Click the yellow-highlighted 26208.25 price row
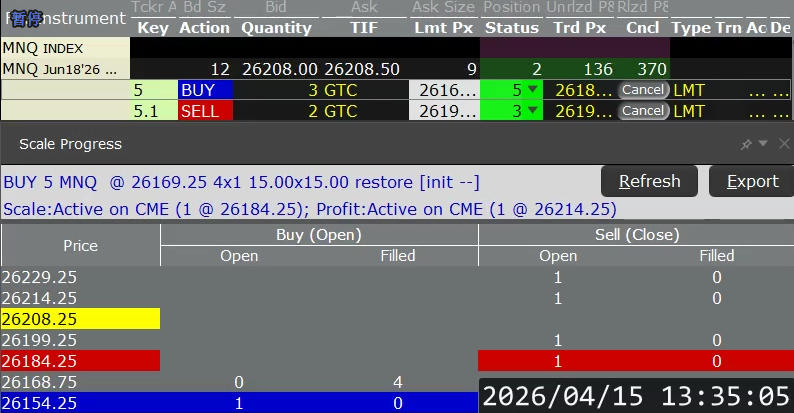The image size is (794, 413). 80,319
